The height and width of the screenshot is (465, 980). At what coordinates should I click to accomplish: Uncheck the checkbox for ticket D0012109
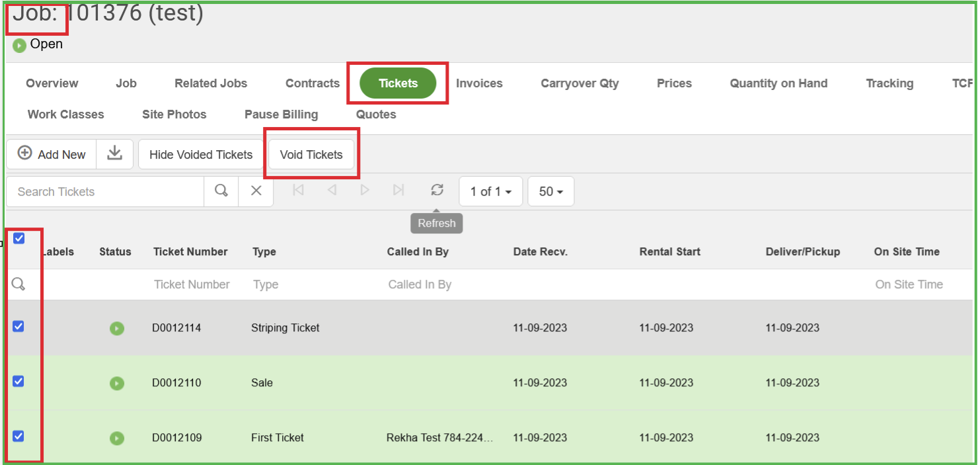tap(19, 436)
